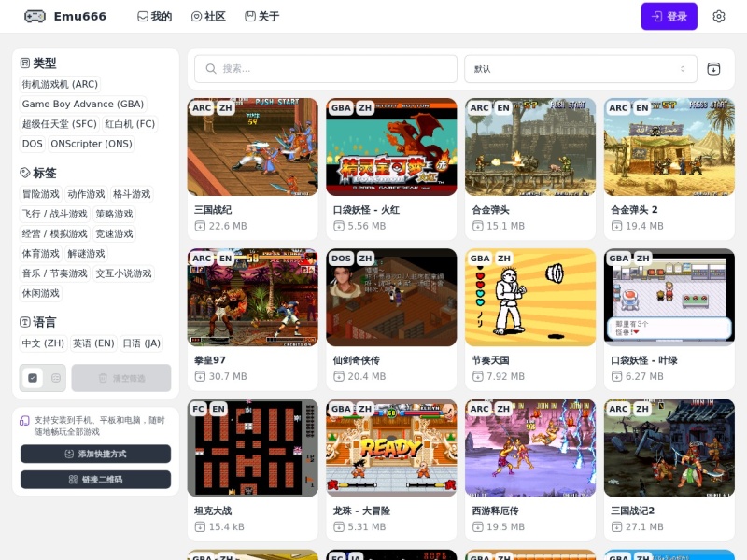Enable the 红白机 (FC) type filter
The height and width of the screenshot is (560, 747).
click(130, 124)
